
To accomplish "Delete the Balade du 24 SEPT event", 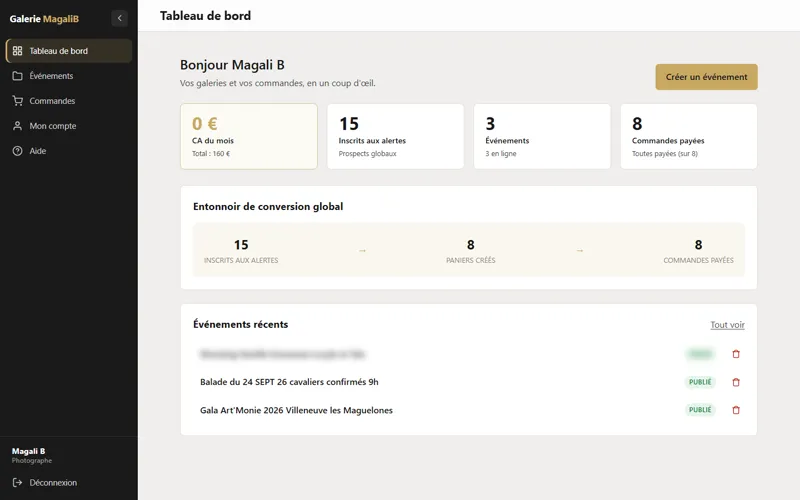I will coord(736,382).
